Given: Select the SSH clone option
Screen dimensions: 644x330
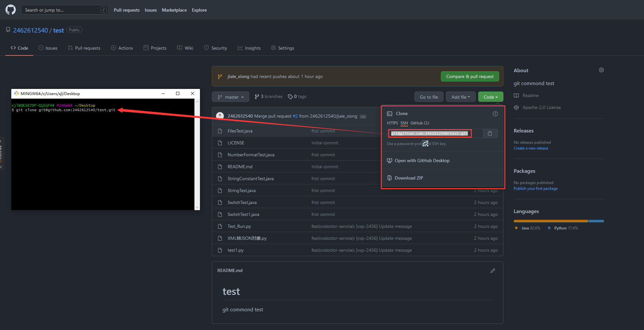Looking at the screenshot, I should [404, 123].
